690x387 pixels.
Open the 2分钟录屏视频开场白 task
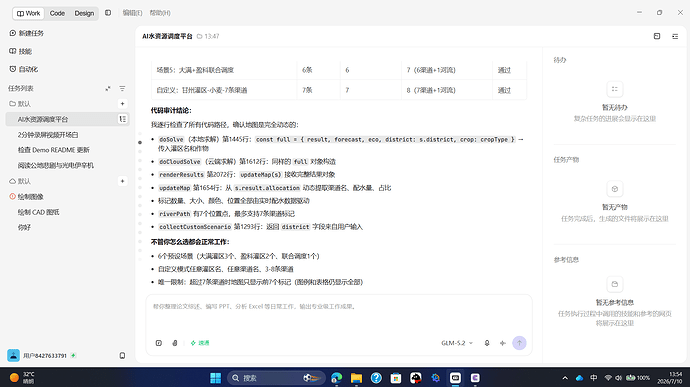[48, 135]
